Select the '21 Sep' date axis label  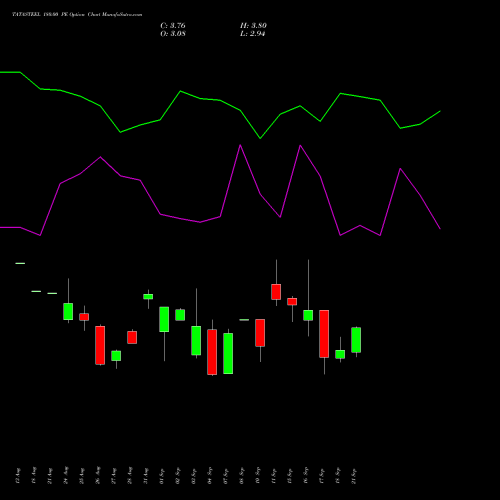click(x=354, y=475)
